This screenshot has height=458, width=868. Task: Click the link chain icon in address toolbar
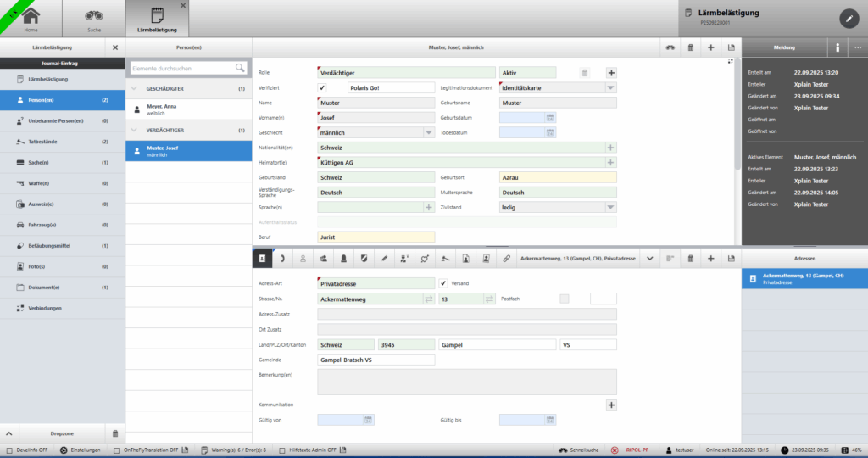tap(506, 258)
